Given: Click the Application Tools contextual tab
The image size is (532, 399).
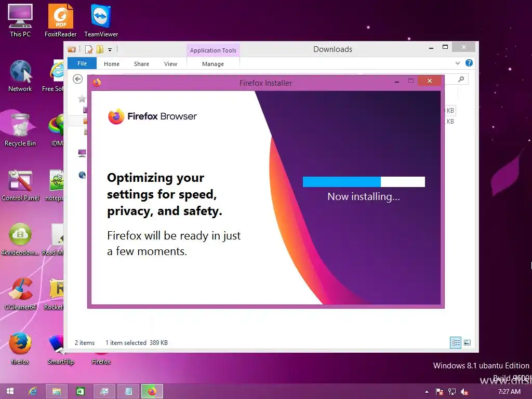Looking at the screenshot, I should [213, 50].
